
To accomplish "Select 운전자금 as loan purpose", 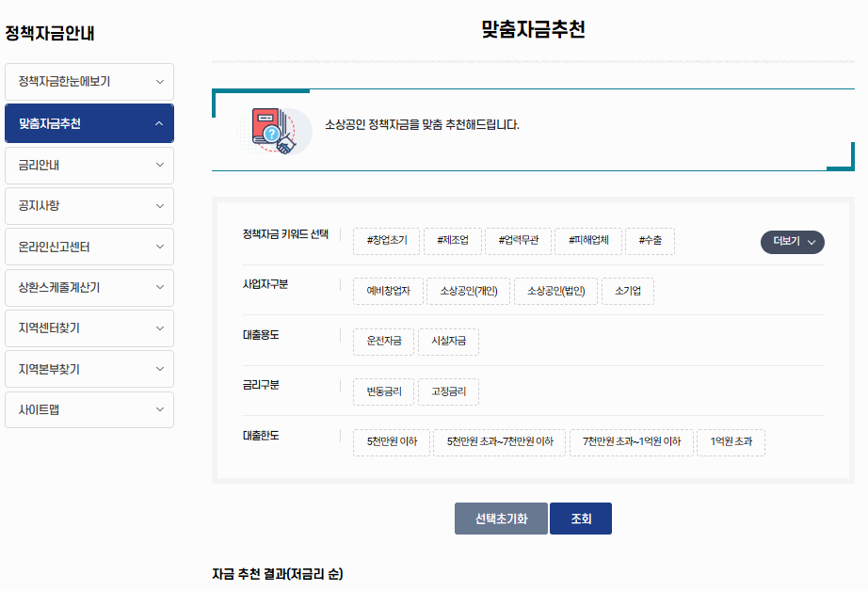I will 383,342.
